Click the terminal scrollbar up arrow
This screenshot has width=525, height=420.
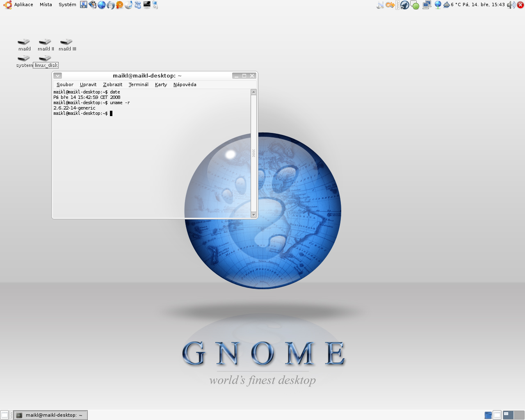(253, 92)
